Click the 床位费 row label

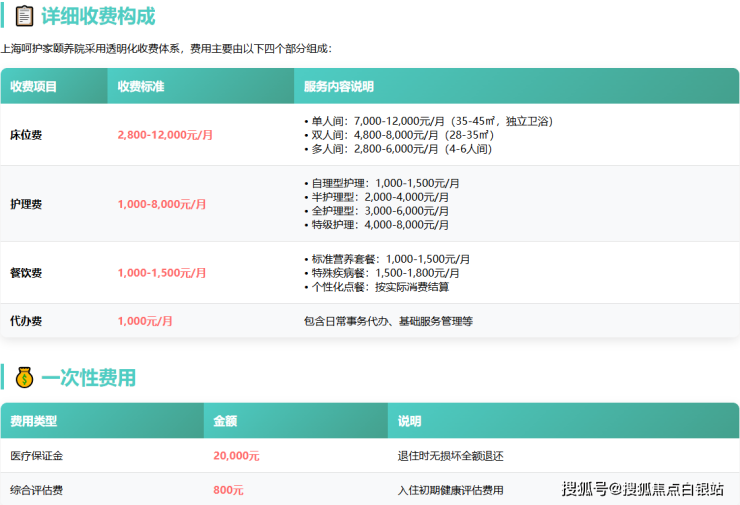(26, 135)
